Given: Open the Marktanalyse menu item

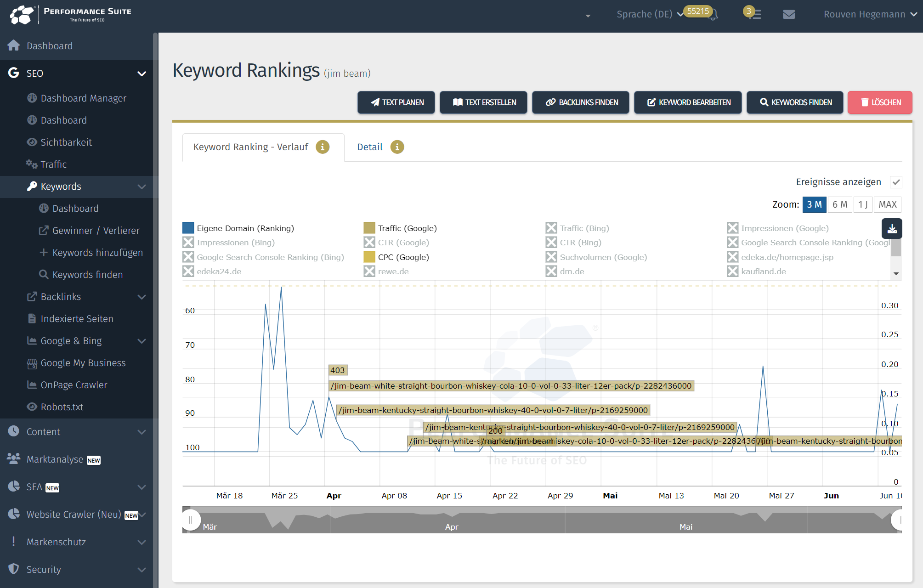Looking at the screenshot, I should [x=55, y=459].
